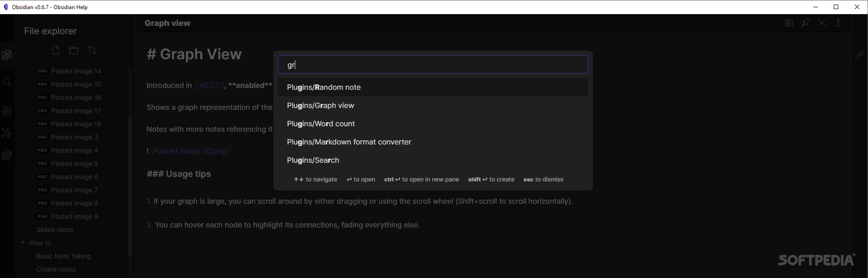Click the '# Graph View' heading in the note
The image size is (868, 278).
click(194, 54)
